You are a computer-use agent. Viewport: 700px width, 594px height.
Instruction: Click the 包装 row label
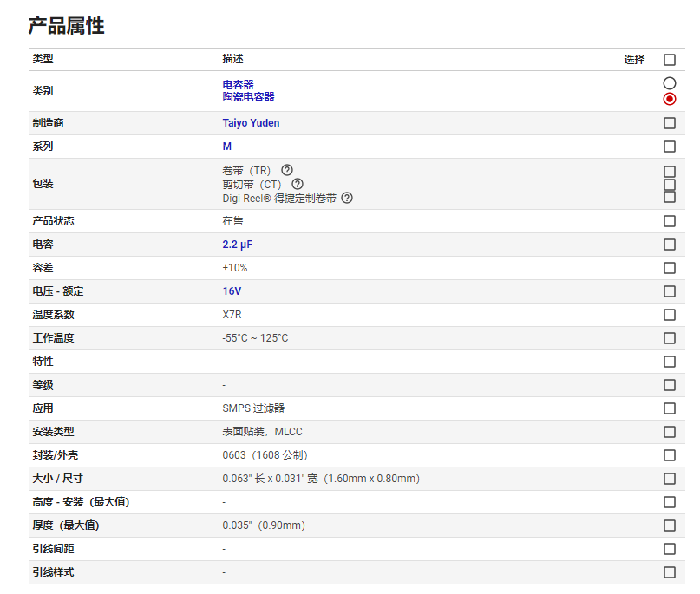pos(43,184)
